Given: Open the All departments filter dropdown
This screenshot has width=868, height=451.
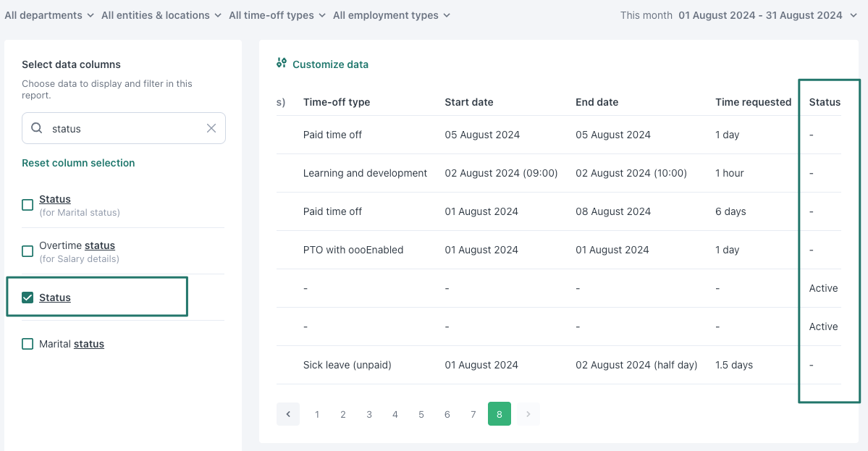Looking at the screenshot, I should 49,14.
